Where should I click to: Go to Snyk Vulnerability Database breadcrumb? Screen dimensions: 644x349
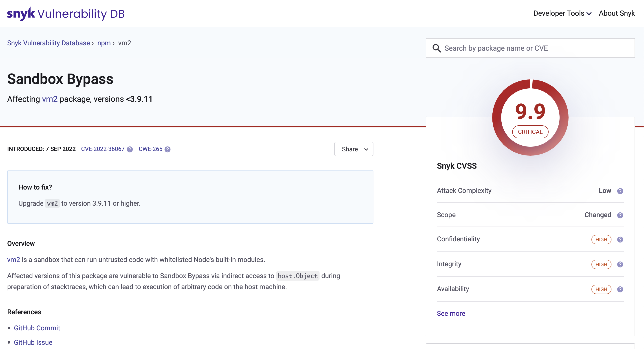(x=49, y=43)
